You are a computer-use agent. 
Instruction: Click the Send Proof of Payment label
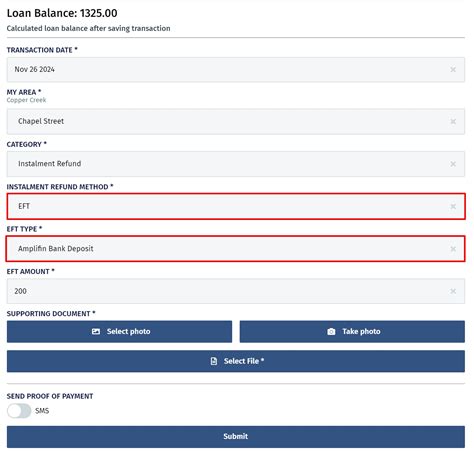point(50,396)
